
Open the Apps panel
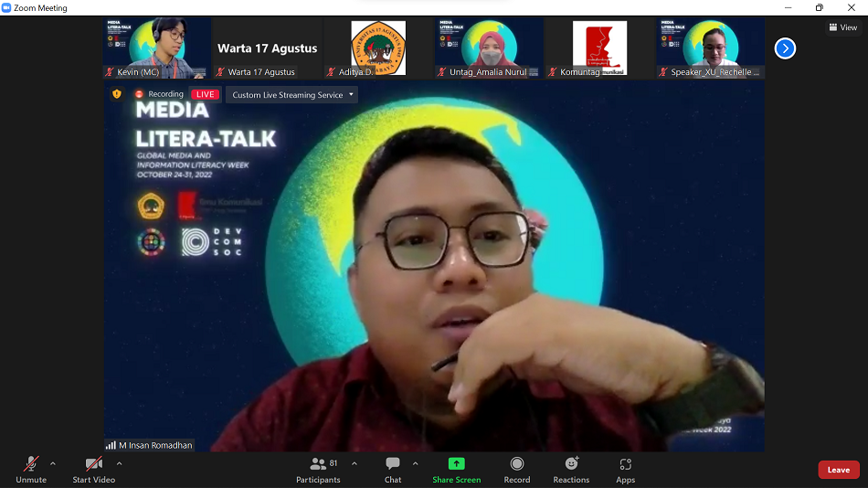(626, 470)
